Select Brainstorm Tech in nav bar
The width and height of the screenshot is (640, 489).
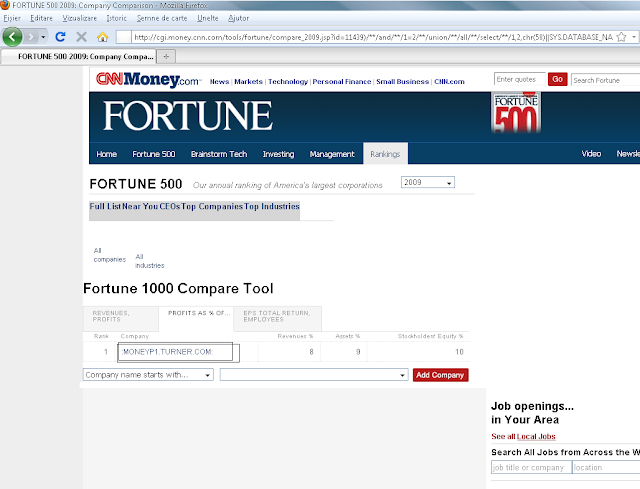tap(219, 154)
